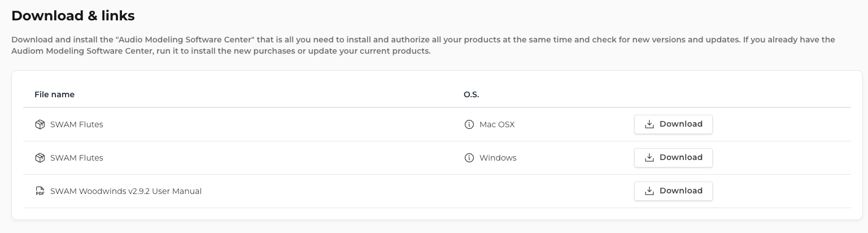Download SWAM Flutes for Windows
Screen dimensions: 868x233
pyautogui.click(x=673, y=158)
